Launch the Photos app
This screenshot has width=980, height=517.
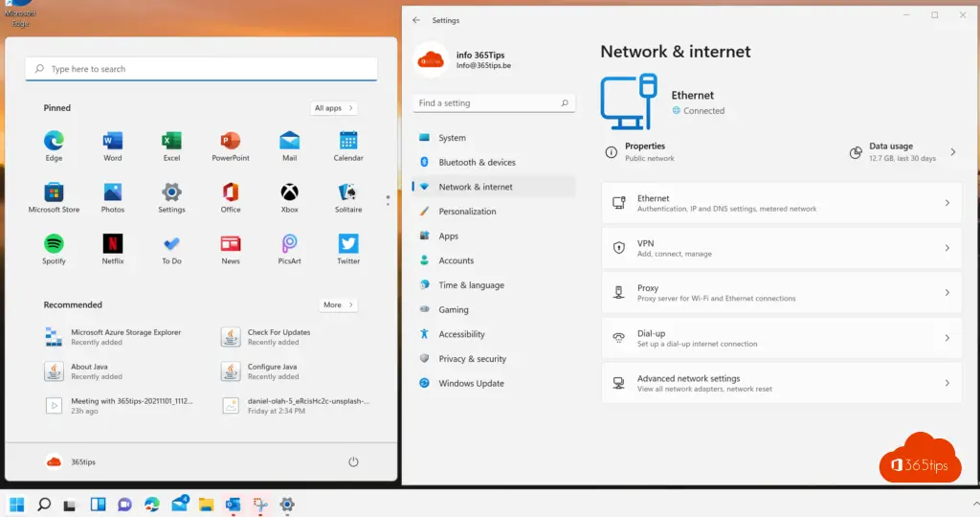[113, 197]
